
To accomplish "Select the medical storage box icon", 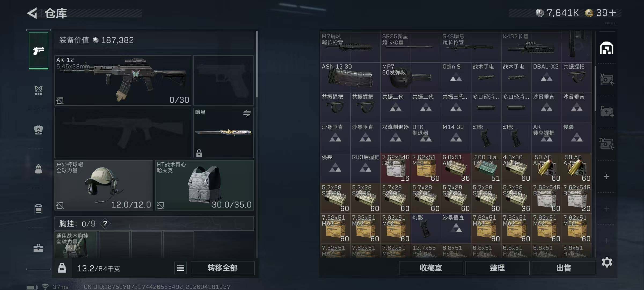I will click(x=607, y=111).
